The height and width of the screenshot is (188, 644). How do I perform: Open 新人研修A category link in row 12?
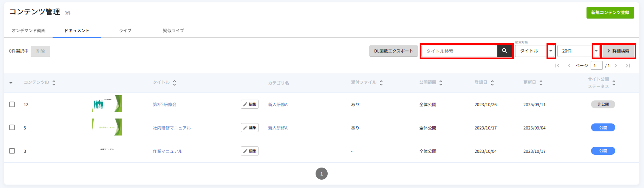pos(278,104)
